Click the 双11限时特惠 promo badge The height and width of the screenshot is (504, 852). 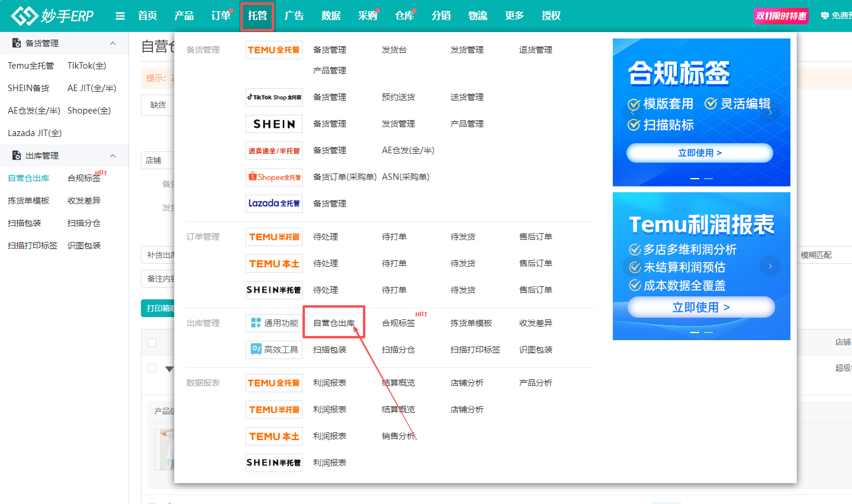[781, 16]
